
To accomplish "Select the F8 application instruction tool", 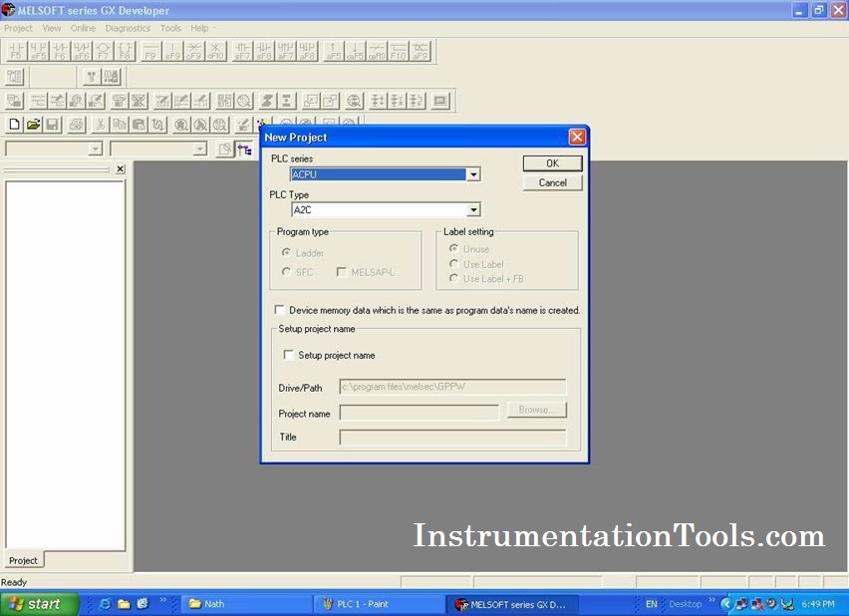I will (x=125, y=51).
